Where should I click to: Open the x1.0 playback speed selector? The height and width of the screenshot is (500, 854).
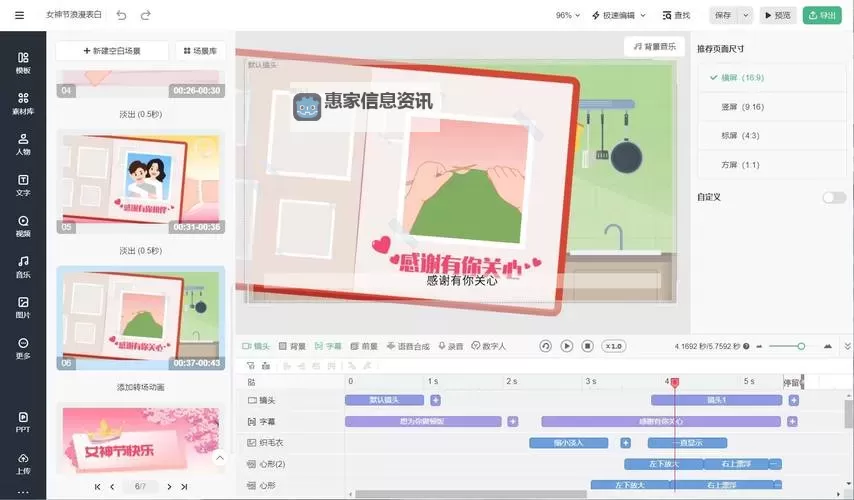613,346
